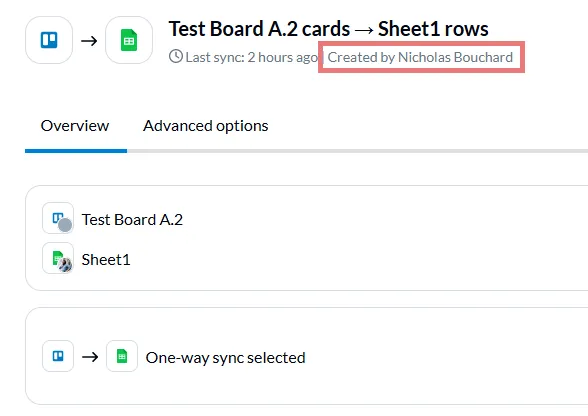588x416 pixels.
Task: Click Created by Nicholas Bouchard text
Action: click(x=420, y=57)
